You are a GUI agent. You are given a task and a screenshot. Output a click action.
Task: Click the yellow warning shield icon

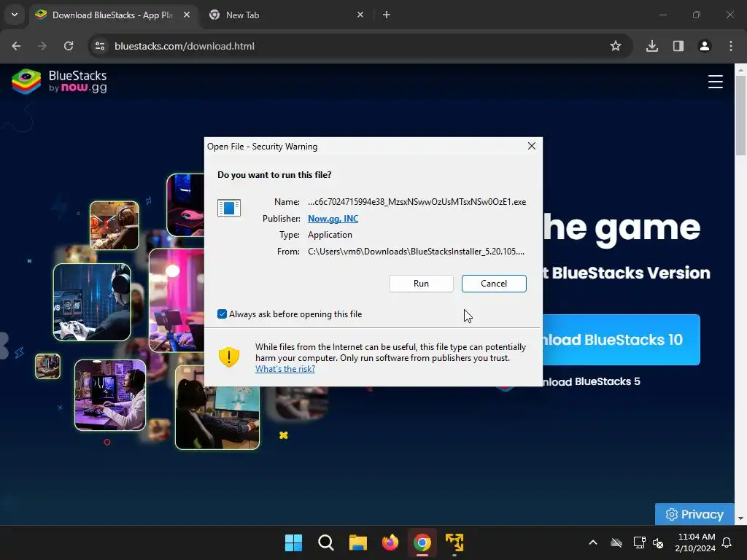pos(228,357)
